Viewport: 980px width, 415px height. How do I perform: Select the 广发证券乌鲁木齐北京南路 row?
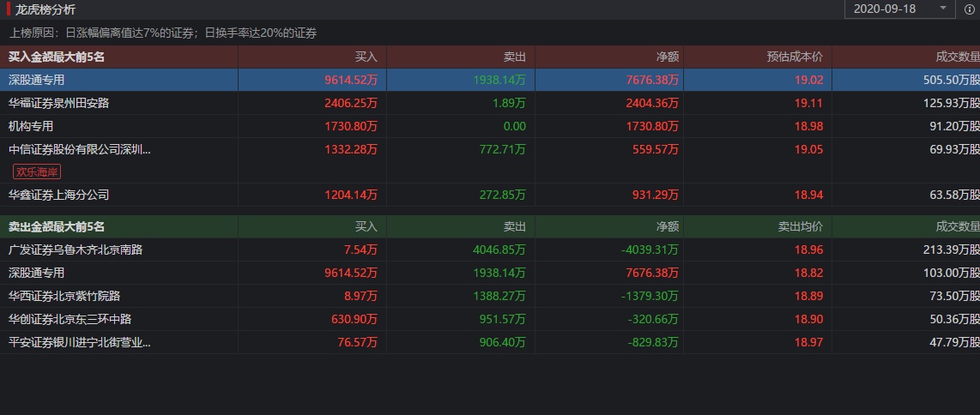coord(490,250)
